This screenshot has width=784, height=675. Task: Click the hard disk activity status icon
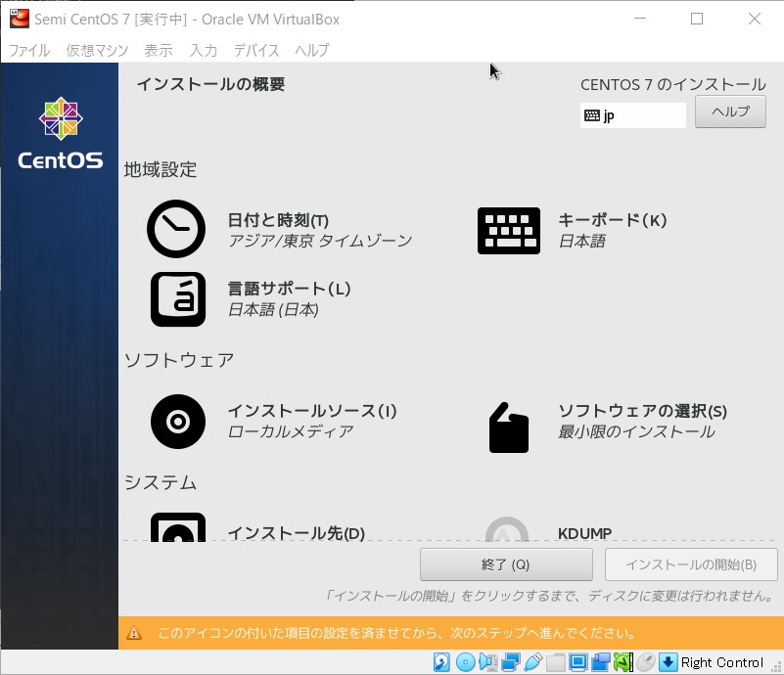(x=441, y=662)
